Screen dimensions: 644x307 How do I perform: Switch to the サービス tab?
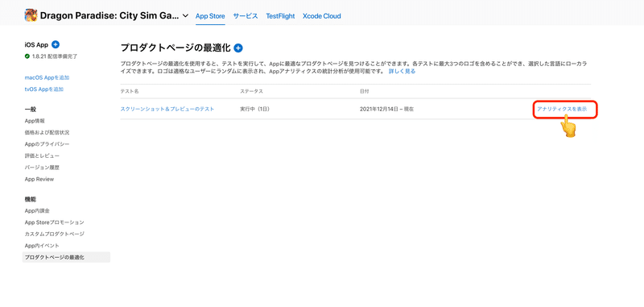click(246, 16)
